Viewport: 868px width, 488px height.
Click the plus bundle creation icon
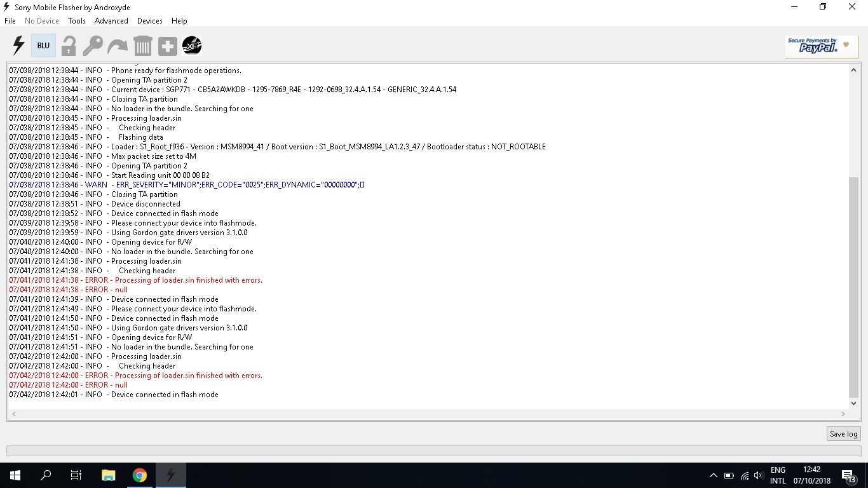coord(167,46)
